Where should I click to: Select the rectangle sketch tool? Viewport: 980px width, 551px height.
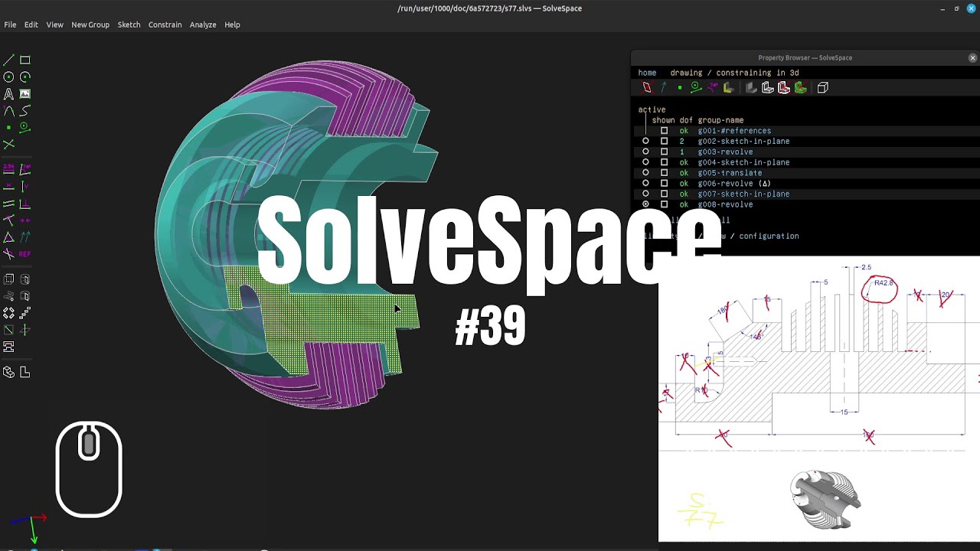pos(25,60)
